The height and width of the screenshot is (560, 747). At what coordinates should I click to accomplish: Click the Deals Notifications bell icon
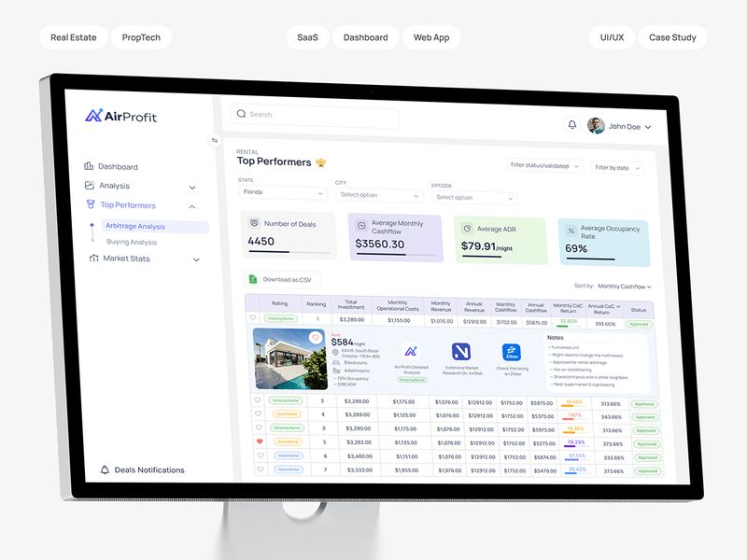coord(105,469)
